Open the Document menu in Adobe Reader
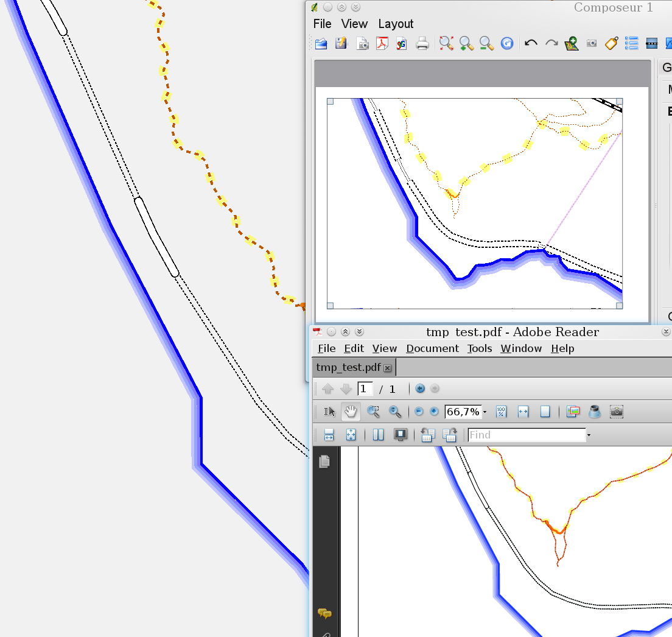Screen dimensions: 672x637 [432, 348]
